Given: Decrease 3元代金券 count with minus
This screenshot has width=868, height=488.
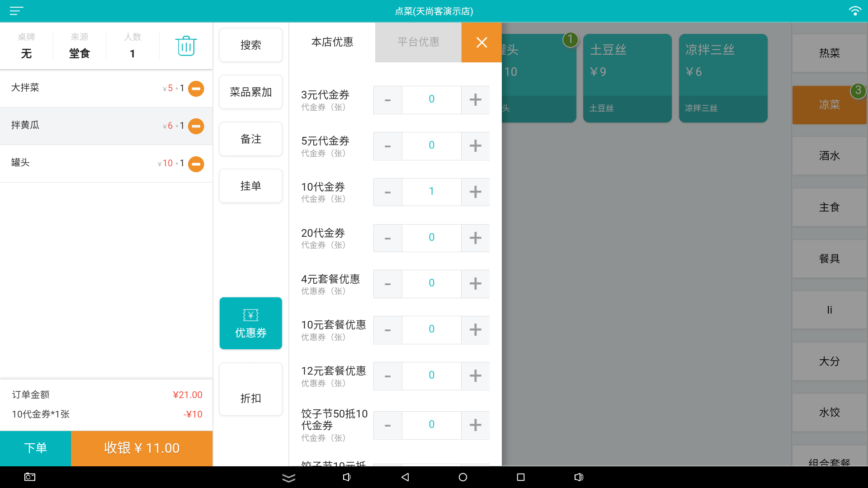Looking at the screenshot, I should coord(387,100).
